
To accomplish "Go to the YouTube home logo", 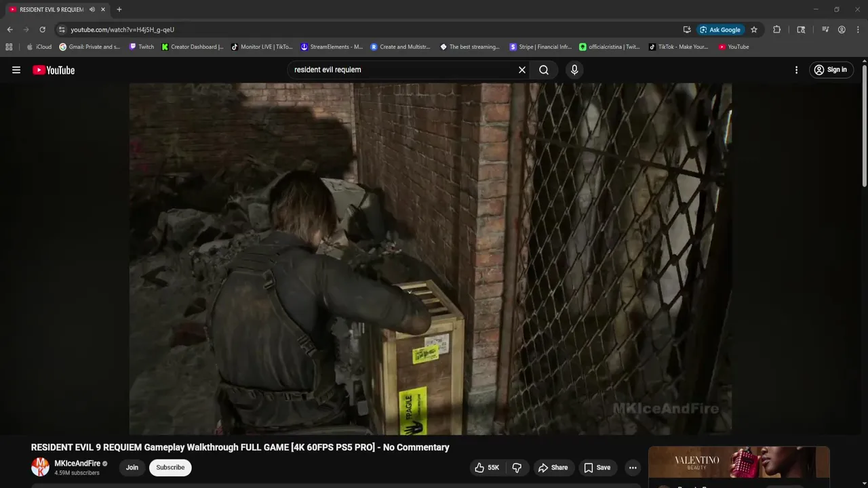I will [54, 70].
